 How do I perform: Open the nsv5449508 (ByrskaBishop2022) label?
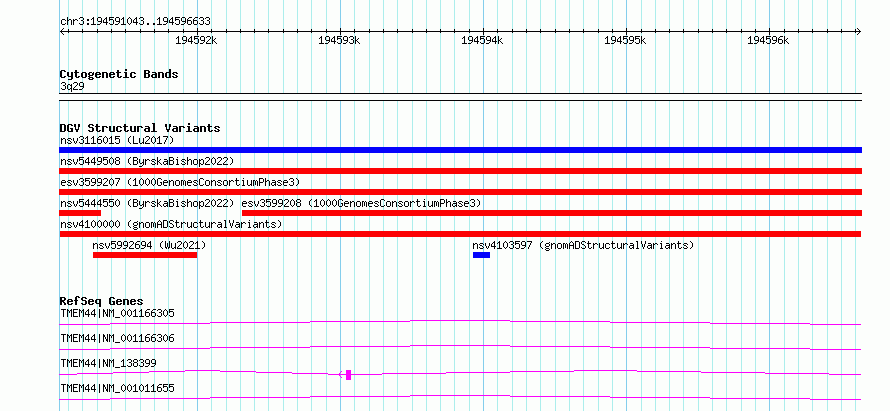pos(147,161)
